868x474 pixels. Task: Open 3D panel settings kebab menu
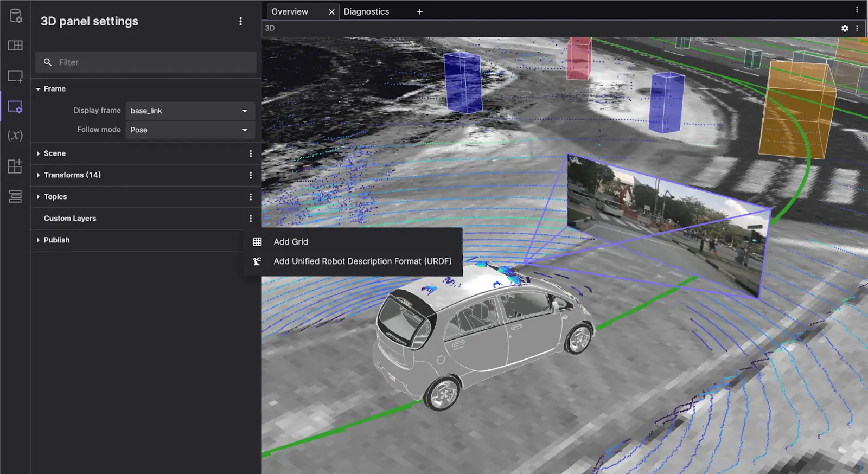241,21
